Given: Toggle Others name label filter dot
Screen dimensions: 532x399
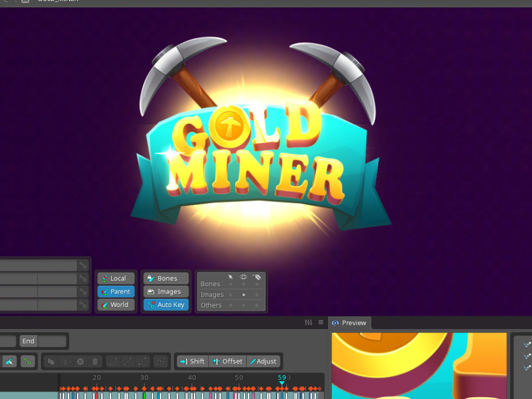Looking at the screenshot, I should (x=257, y=305).
